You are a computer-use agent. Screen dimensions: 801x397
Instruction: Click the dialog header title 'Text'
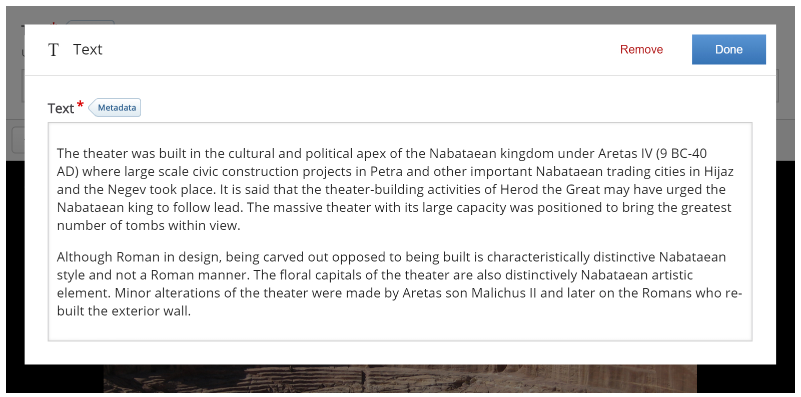coord(87,50)
